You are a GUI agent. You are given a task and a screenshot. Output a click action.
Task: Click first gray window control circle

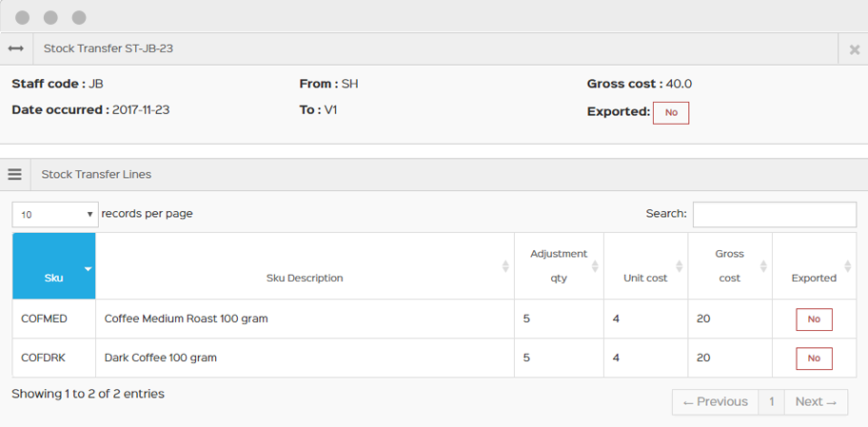[22, 18]
